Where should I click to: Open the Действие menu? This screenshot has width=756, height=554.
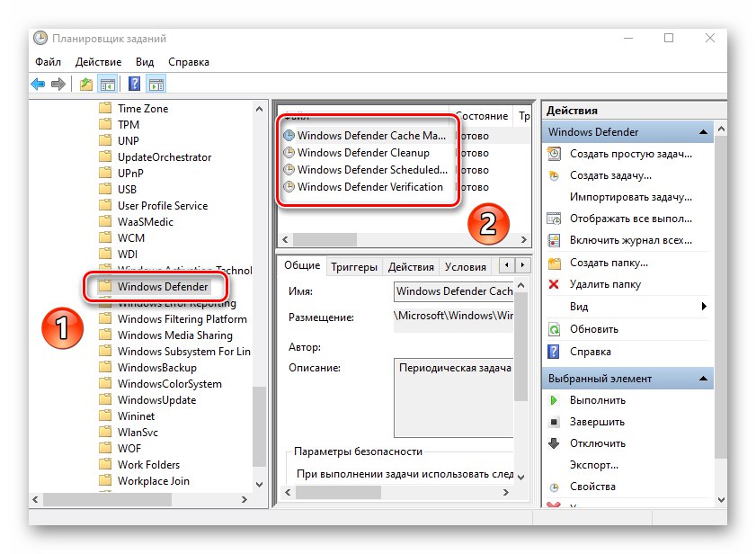[98, 62]
